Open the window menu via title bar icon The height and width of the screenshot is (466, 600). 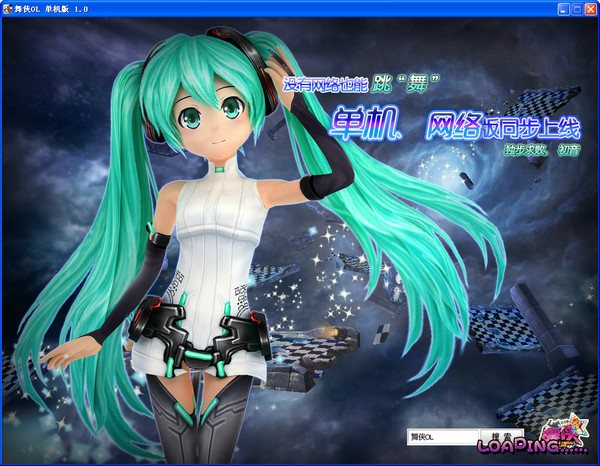(x=8, y=9)
